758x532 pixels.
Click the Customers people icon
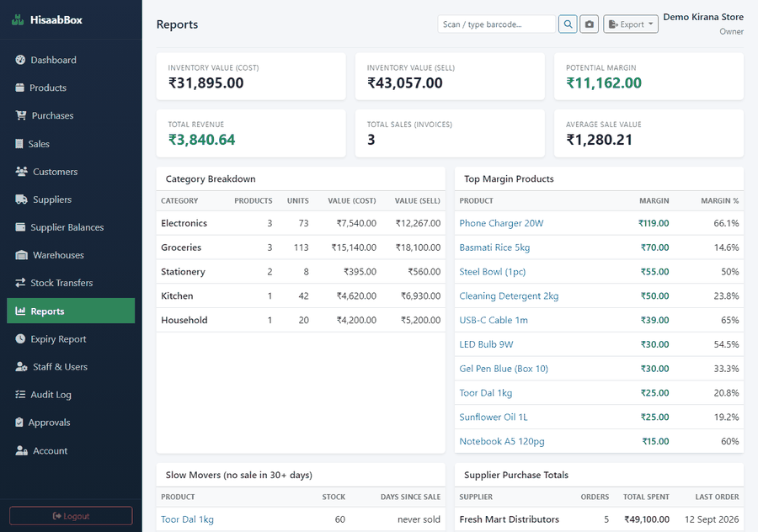(21, 172)
